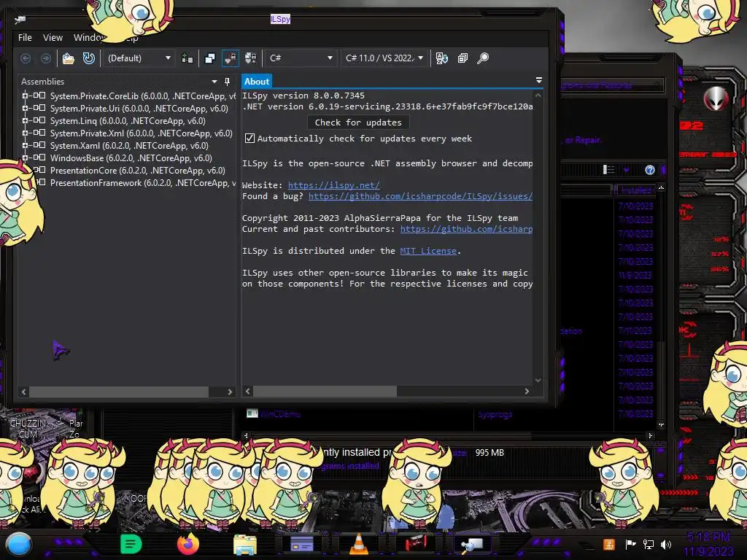This screenshot has height=560, width=747.
Task: Open the (Default) assembly list dropdown
Action: (x=138, y=58)
